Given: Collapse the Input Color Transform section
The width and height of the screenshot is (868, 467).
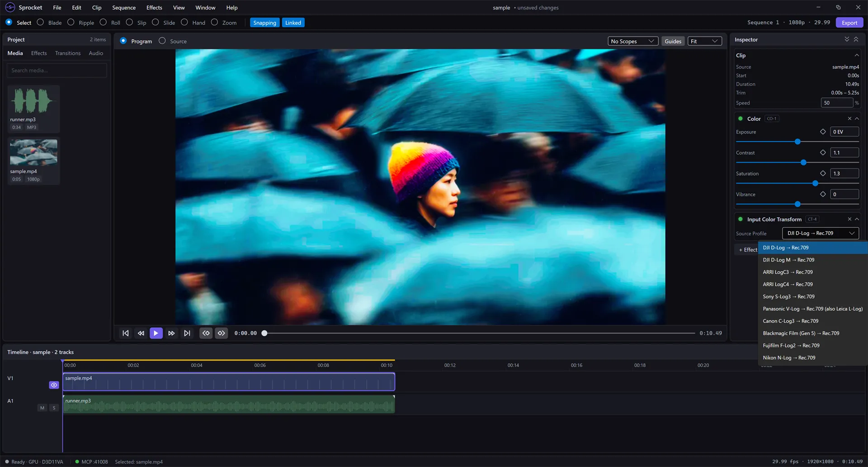Looking at the screenshot, I should (857, 219).
